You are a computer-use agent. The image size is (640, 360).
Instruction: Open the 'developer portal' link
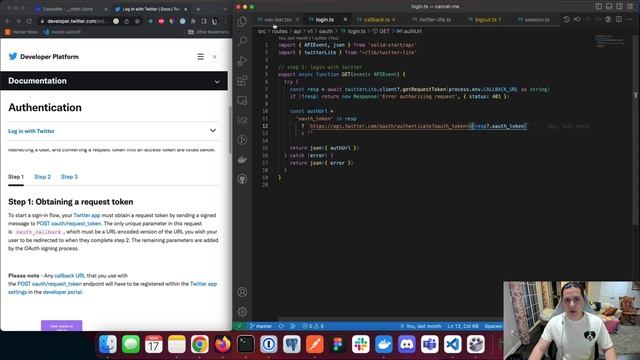point(62,292)
